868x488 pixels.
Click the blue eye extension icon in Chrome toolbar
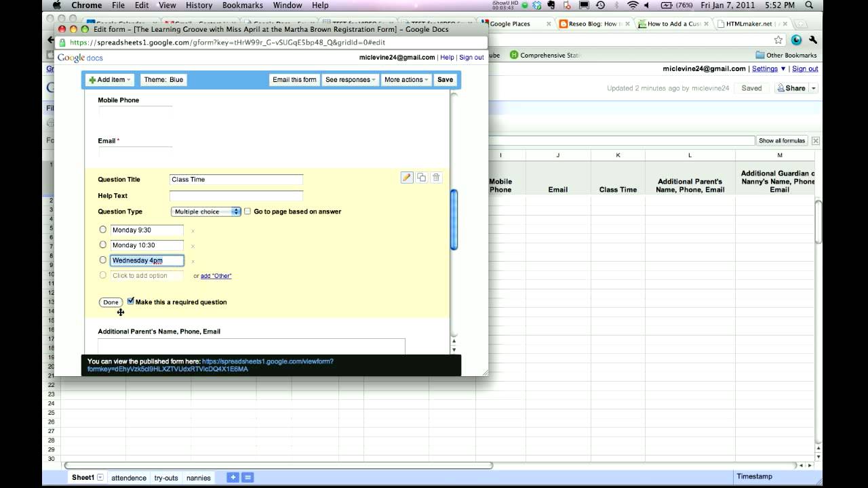(x=797, y=40)
